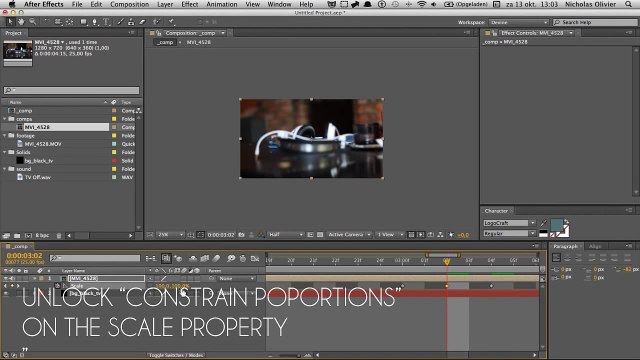Open the Half resolution dropdown
640x360 pixels.
click(286, 235)
